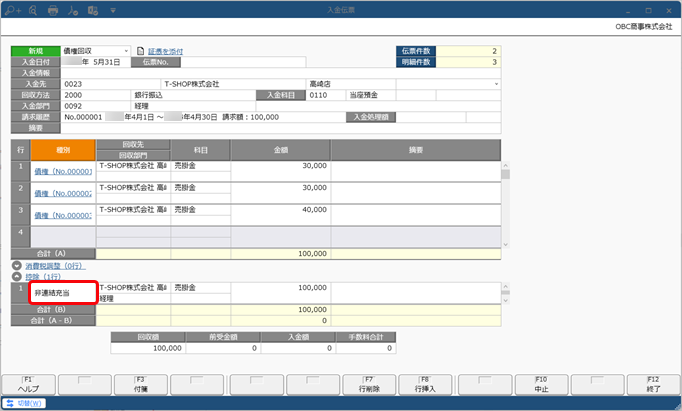This screenshot has width=682, height=411.
Task: Click the document icon beside 証憑を添付
Action: pos(140,51)
